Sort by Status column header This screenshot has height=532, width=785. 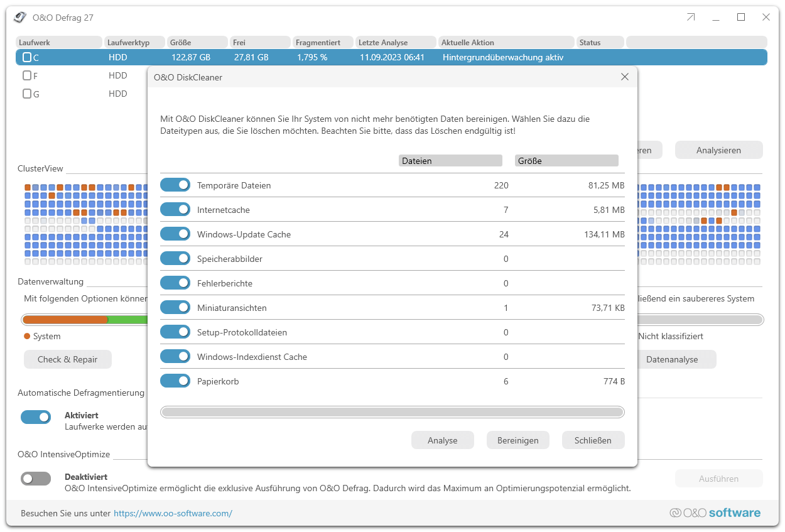[x=600, y=42]
